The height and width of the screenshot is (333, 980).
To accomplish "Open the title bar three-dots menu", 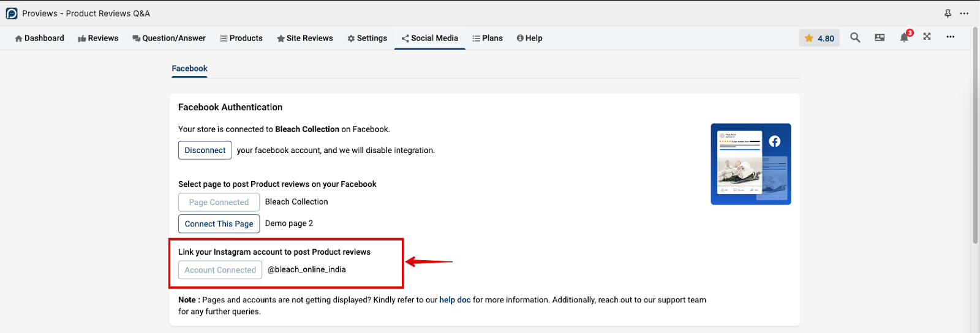I will point(965,13).
